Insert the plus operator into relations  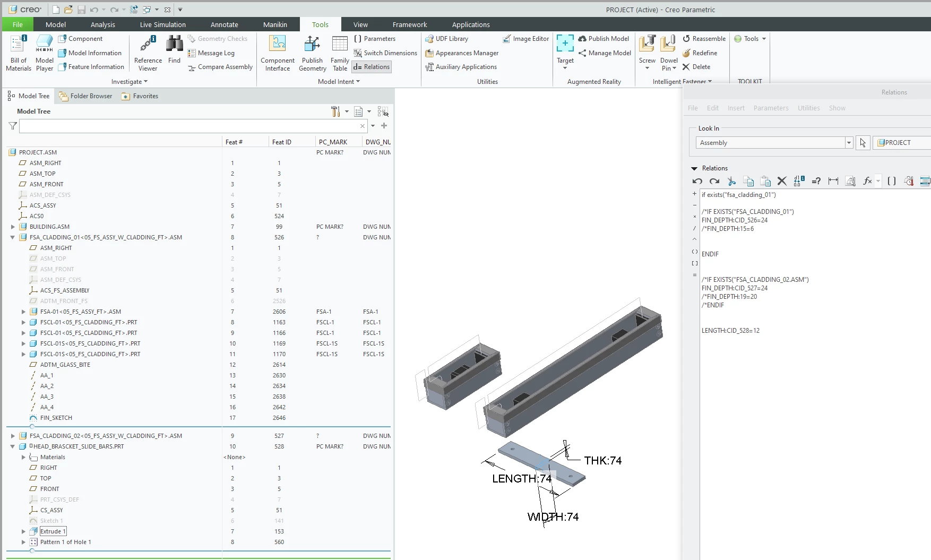[x=694, y=194]
